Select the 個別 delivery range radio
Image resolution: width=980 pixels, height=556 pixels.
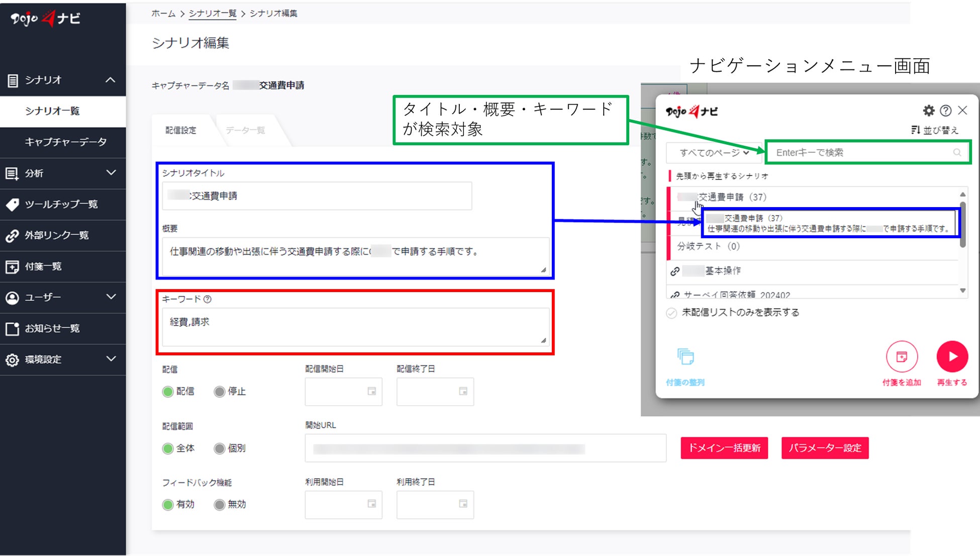click(x=219, y=448)
